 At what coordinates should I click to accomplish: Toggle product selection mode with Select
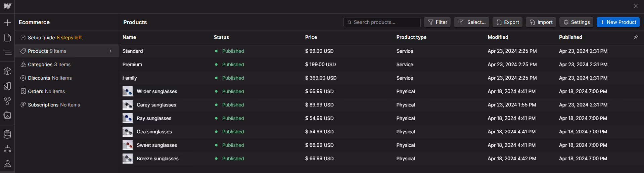(471, 22)
